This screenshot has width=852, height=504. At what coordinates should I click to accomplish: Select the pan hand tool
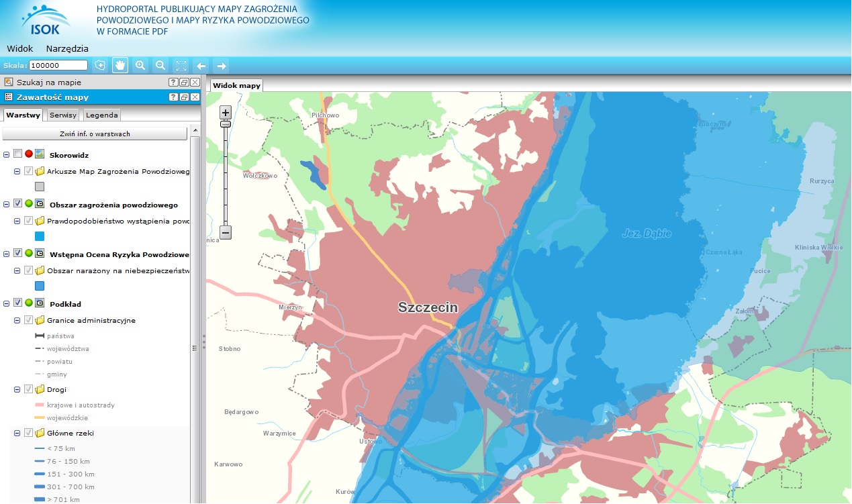[120, 65]
